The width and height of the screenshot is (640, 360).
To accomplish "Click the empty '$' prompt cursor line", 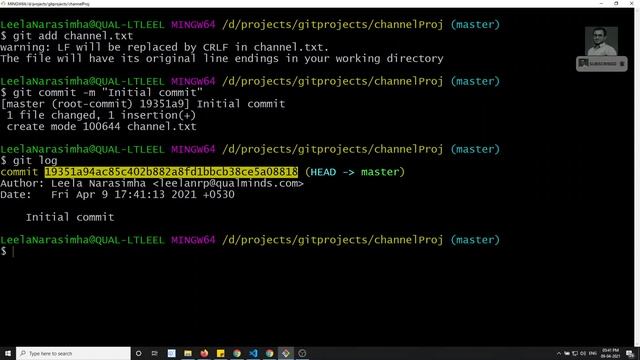I will tap(7, 251).
